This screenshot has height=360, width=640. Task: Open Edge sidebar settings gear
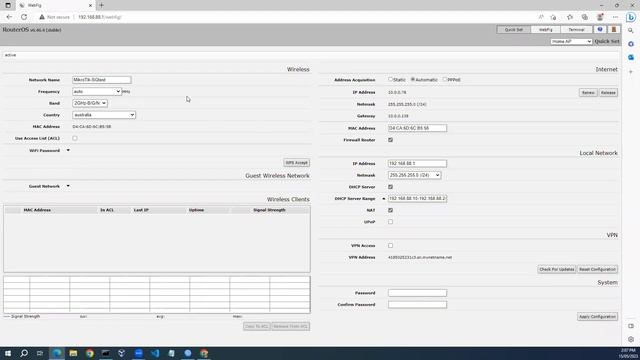tap(631, 339)
